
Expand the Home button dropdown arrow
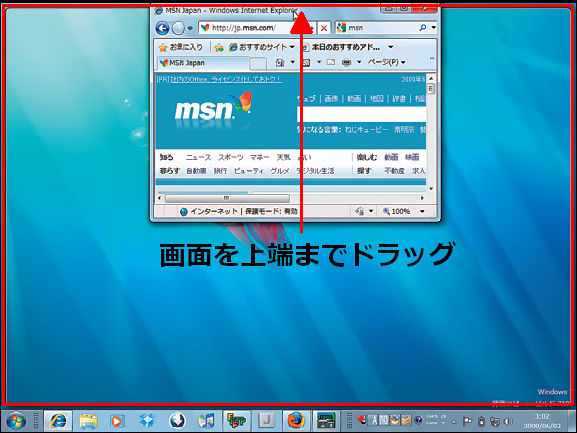click(x=293, y=62)
